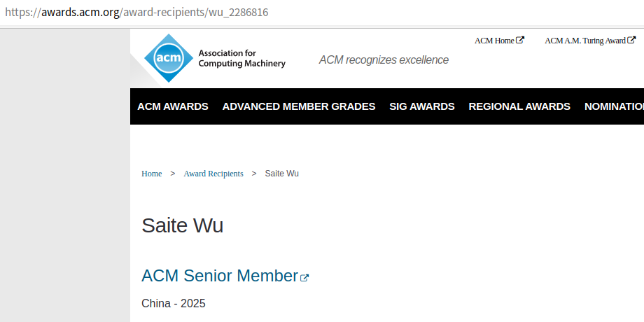
Task: Click external-link icon after Turing Award
Action: tap(631, 40)
